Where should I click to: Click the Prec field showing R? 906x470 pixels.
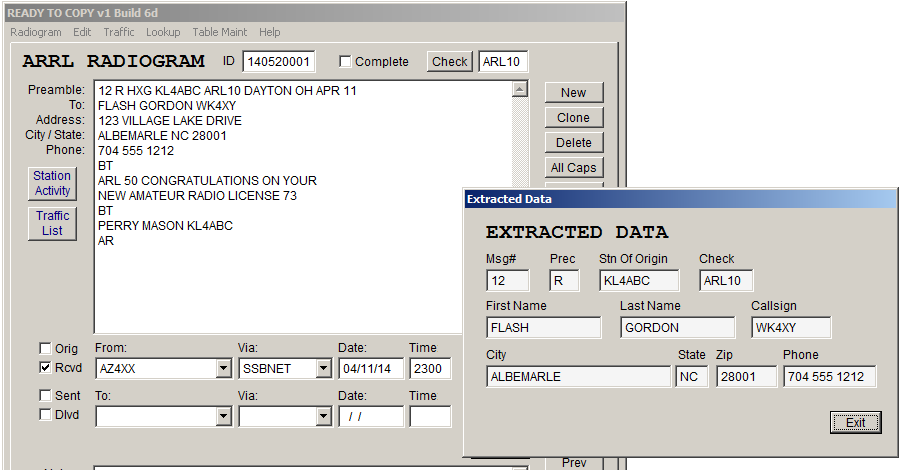[x=564, y=281]
